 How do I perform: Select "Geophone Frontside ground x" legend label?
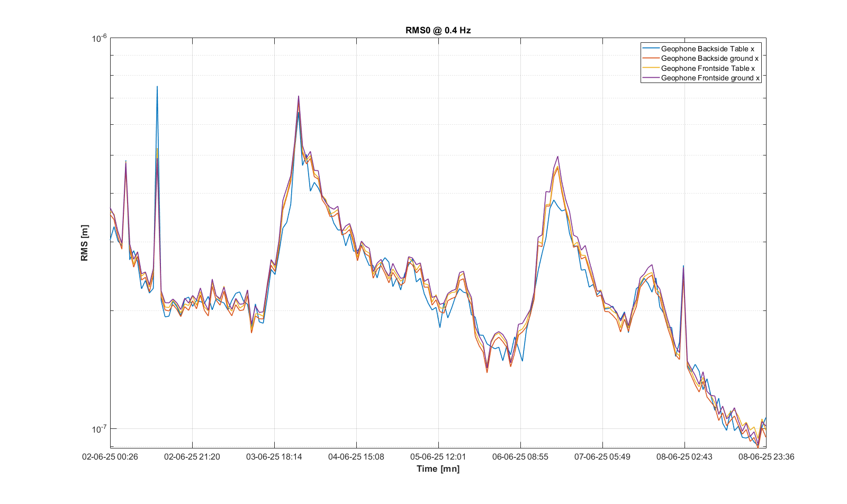pos(710,78)
